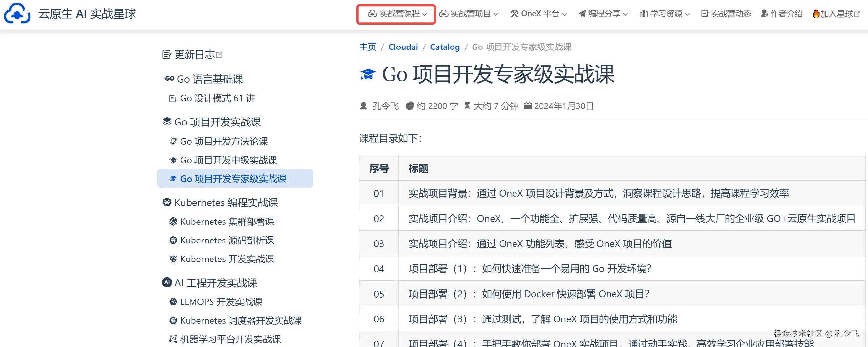The width and height of the screenshot is (868, 347).
Task: Click the Kubernetes icon beside Kubernetes 编程实战课
Action: (x=167, y=202)
